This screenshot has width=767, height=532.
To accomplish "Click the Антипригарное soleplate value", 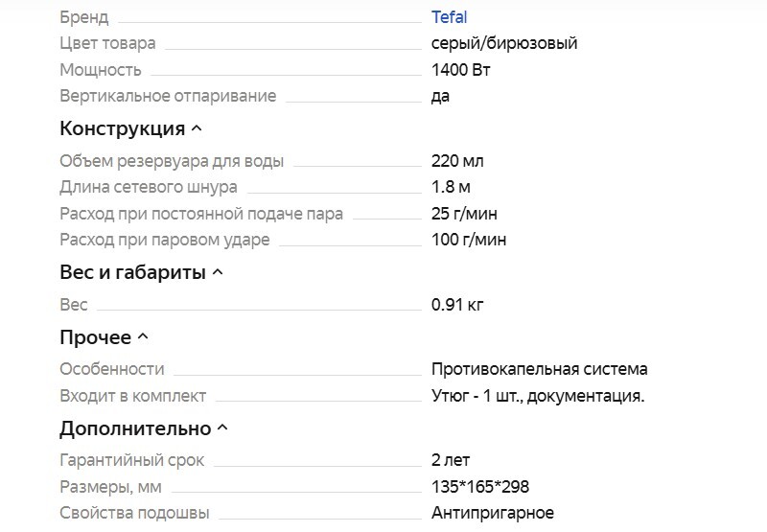I will click(x=493, y=513).
